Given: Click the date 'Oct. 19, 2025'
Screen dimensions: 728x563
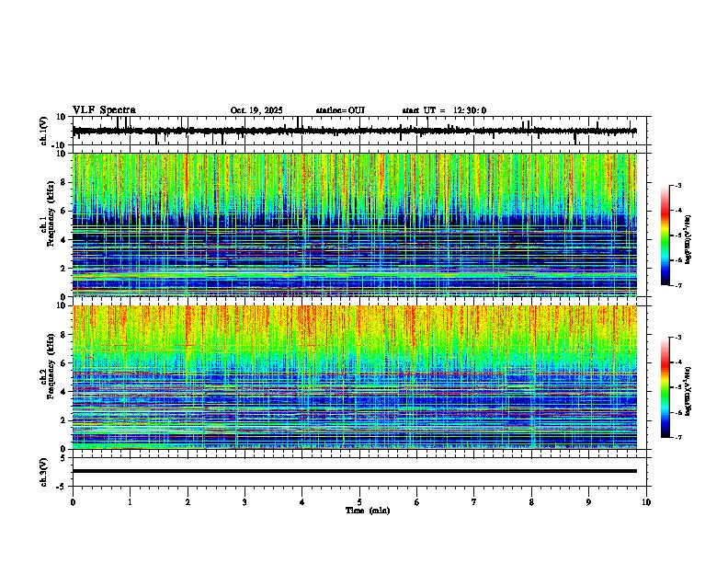Looking at the screenshot, I should 256,110.
